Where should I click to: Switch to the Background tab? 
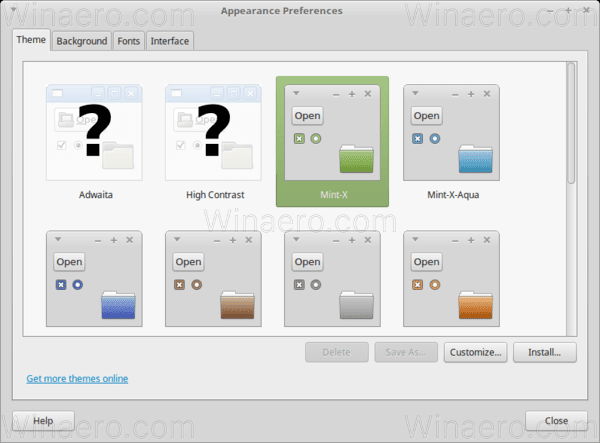pyautogui.click(x=82, y=41)
